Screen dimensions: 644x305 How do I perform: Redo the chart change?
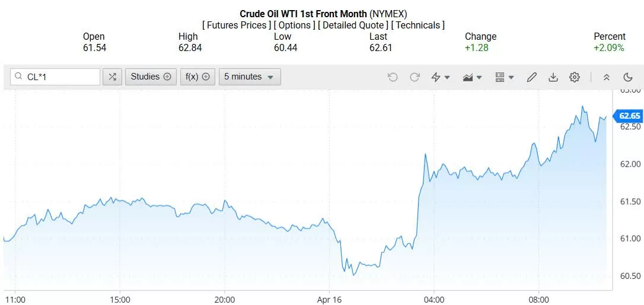point(415,77)
